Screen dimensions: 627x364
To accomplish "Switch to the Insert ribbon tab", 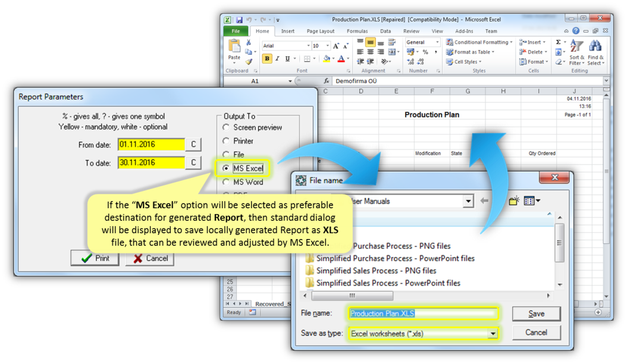I will point(287,31).
